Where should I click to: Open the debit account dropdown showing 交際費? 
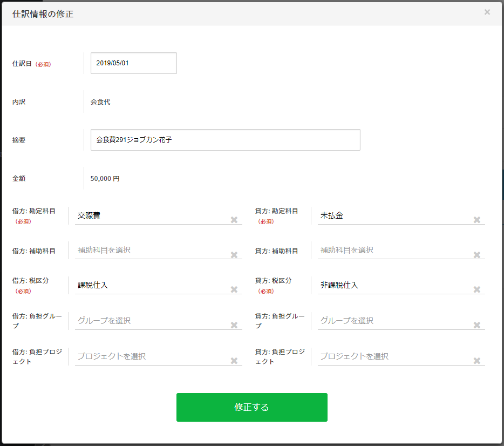click(x=151, y=215)
